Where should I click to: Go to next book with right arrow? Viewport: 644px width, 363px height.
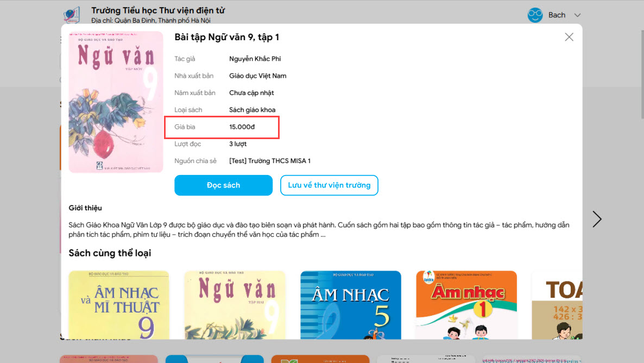[597, 219]
